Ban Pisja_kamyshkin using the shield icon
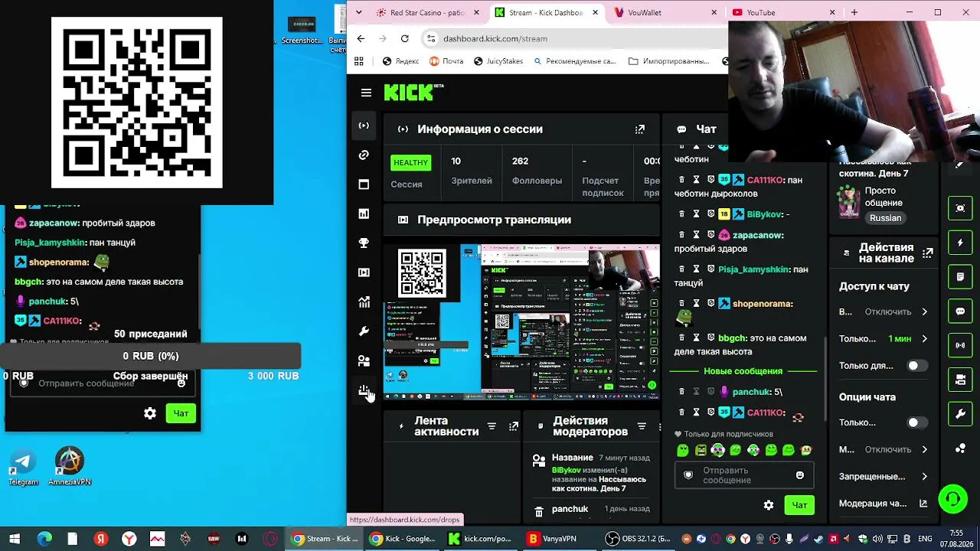Screen dimensions: 980x551 point(710,269)
